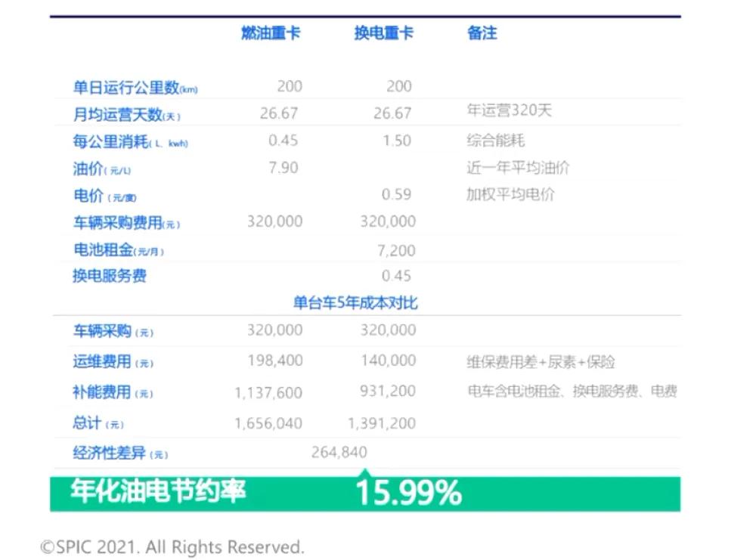Select the oil price value 7.90
The image size is (756, 560).
tap(283, 168)
